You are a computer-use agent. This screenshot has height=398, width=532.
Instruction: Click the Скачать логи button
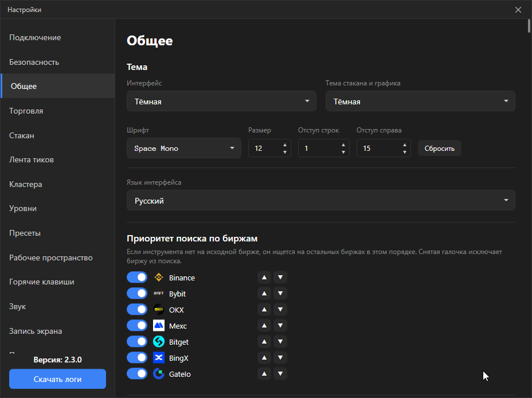click(x=58, y=379)
